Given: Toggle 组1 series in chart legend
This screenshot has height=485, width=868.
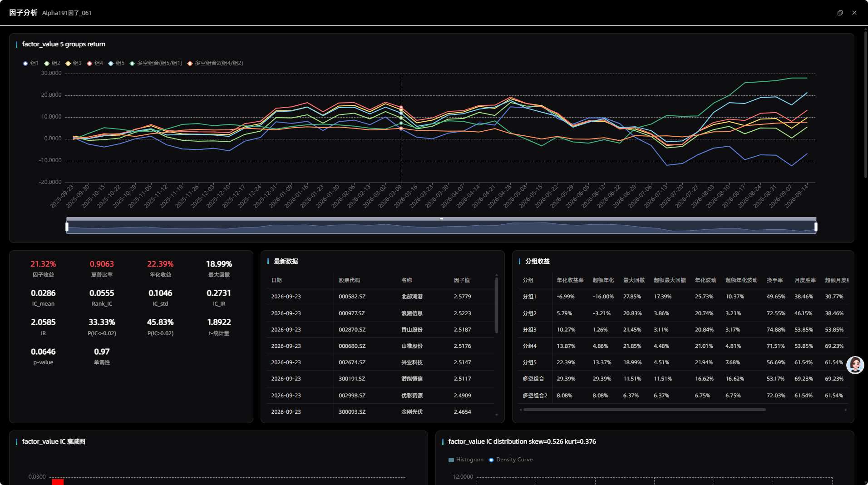Looking at the screenshot, I should pyautogui.click(x=31, y=63).
